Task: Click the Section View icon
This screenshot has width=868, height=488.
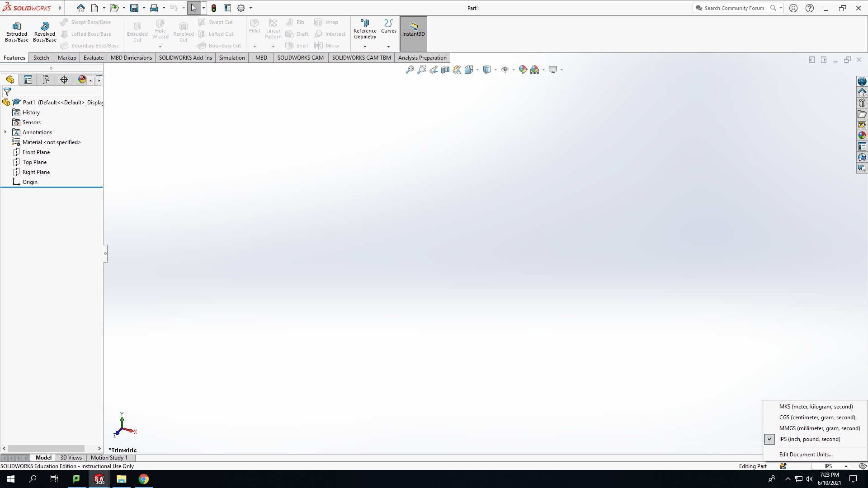Action: (445, 70)
